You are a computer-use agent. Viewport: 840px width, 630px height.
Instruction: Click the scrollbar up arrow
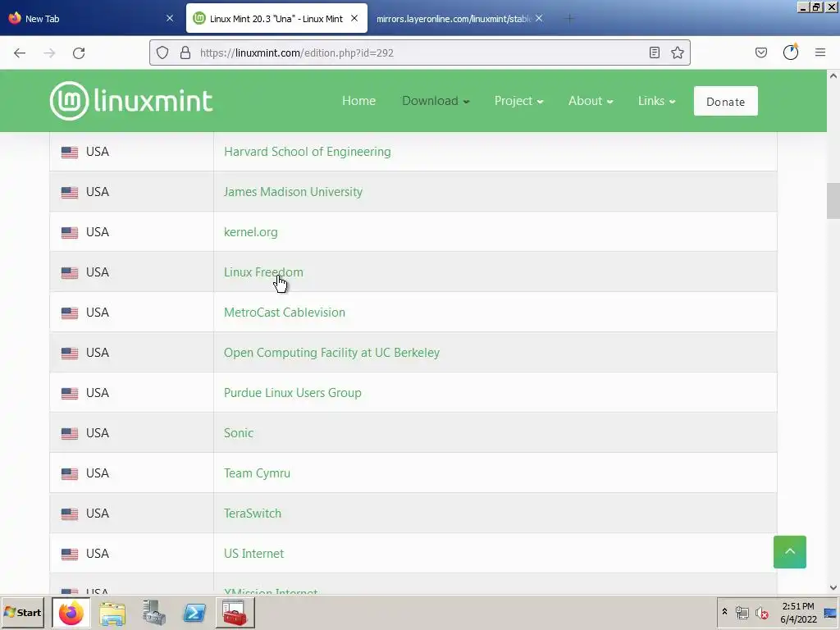pyautogui.click(x=833, y=76)
